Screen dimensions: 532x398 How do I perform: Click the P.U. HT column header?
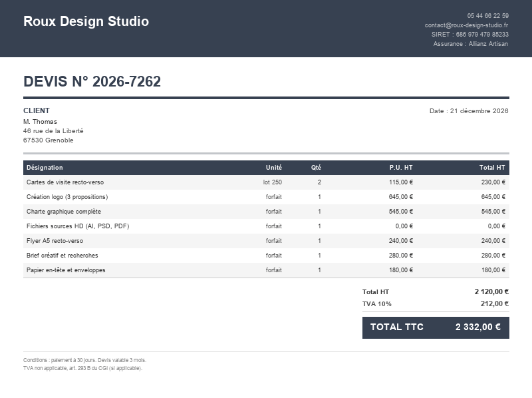(401, 168)
